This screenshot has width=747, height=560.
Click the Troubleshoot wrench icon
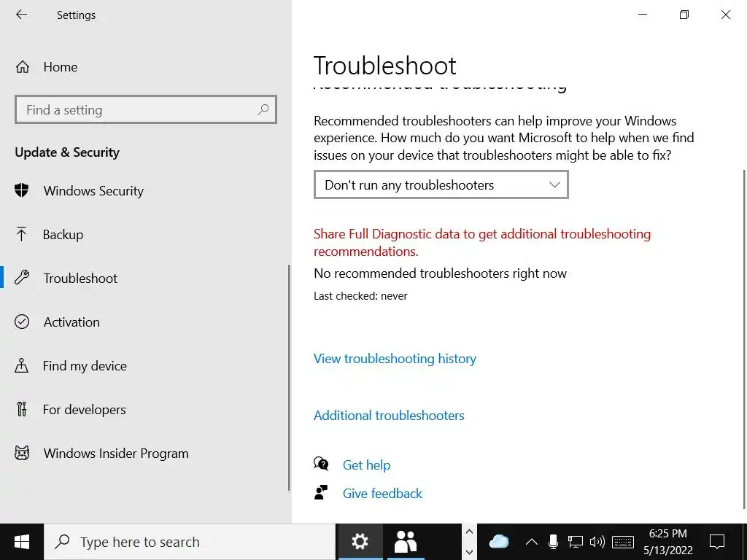[22, 278]
